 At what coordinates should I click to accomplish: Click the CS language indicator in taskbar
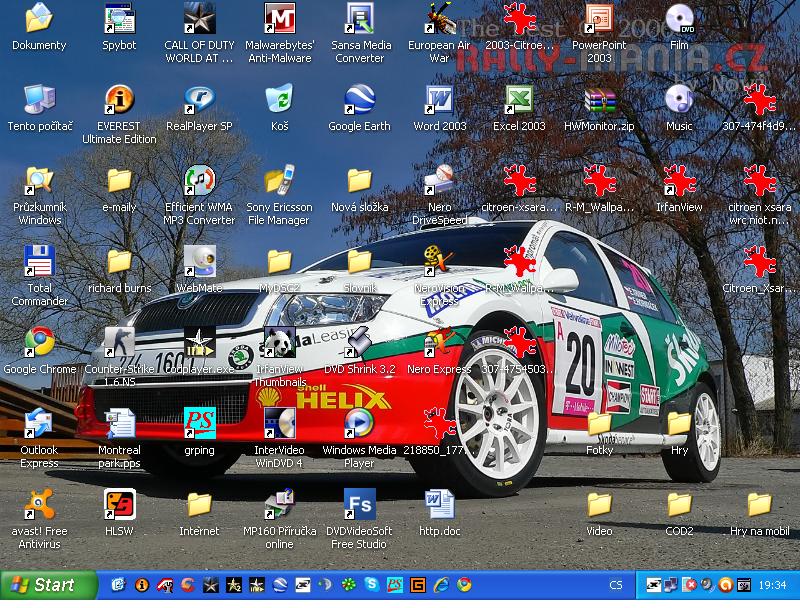point(616,585)
